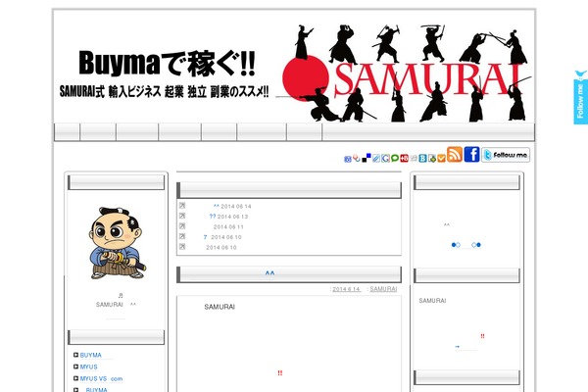588x392 pixels.
Task: Click the blue '◇●' link in right sidebar
Action: pos(476,245)
